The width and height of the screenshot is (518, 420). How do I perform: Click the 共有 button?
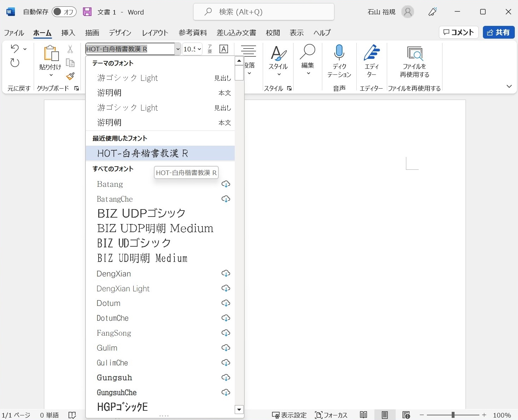pos(498,32)
